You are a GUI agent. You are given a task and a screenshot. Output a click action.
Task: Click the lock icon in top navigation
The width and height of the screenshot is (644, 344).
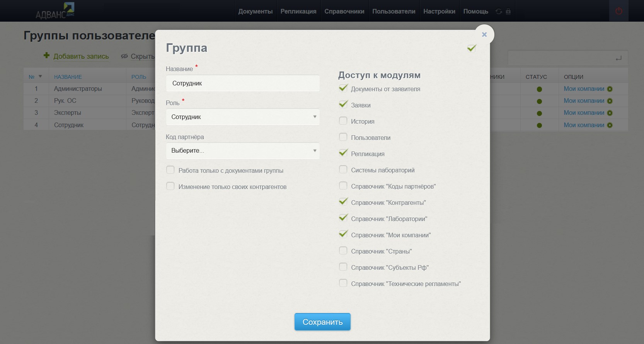tap(508, 11)
